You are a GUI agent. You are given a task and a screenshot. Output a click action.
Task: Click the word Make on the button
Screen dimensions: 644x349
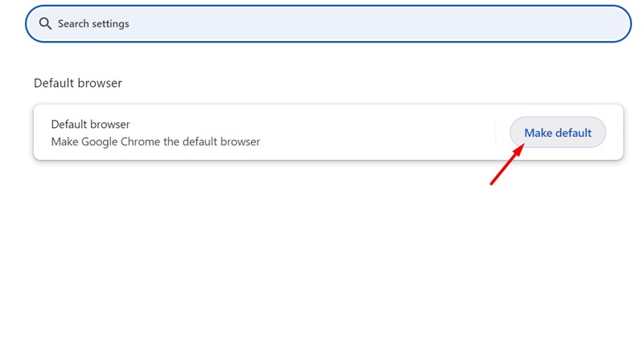click(538, 133)
